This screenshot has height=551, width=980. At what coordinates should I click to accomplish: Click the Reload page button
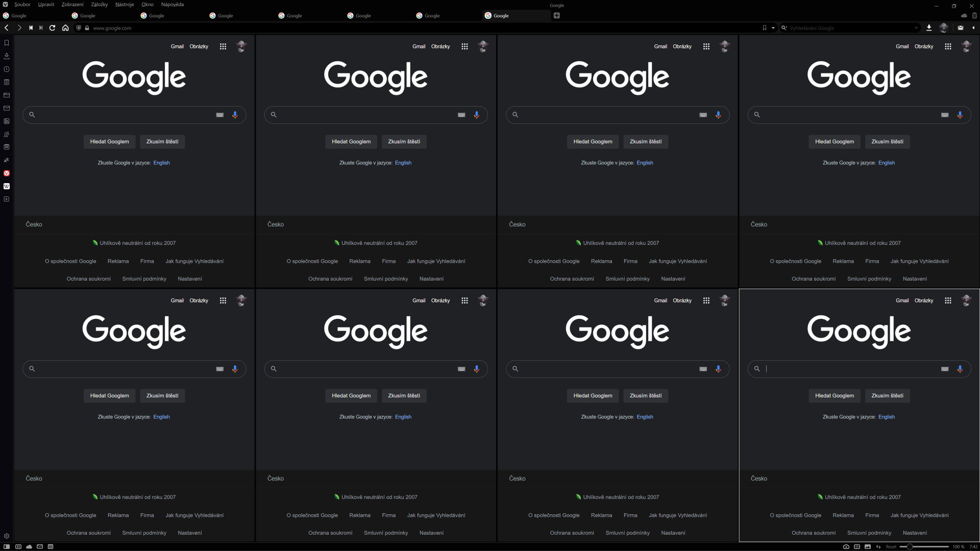[52, 28]
